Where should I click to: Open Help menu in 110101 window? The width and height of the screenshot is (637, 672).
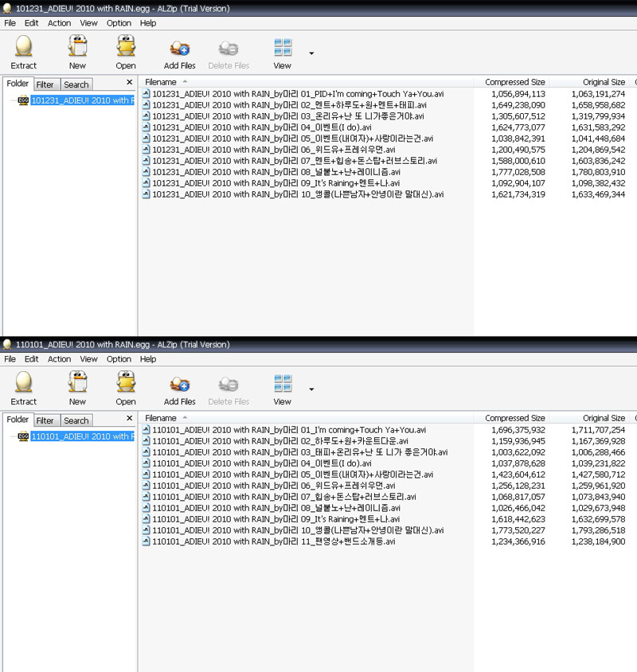pos(148,359)
